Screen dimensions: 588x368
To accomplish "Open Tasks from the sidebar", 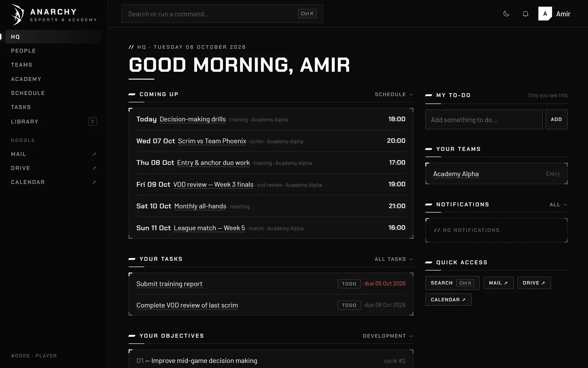I will coord(54,107).
